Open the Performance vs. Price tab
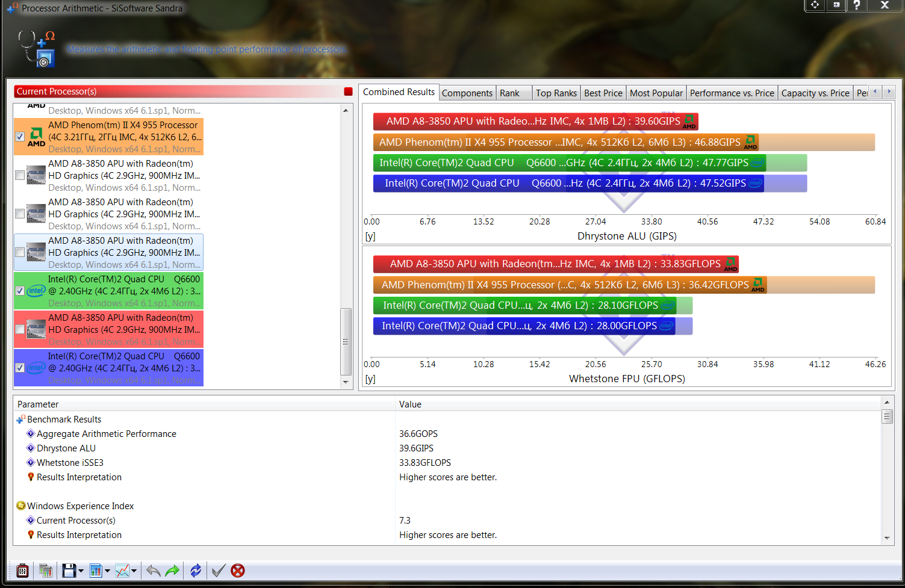905x588 pixels. 732,93
